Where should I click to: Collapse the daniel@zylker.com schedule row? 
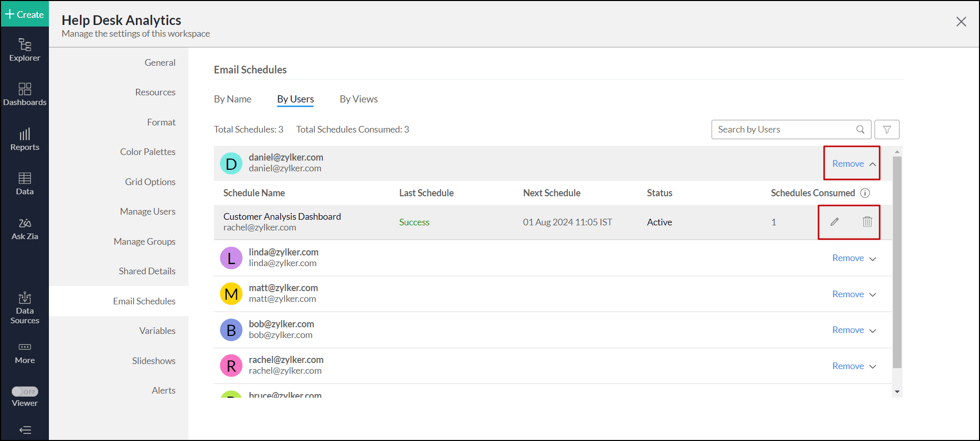click(873, 164)
